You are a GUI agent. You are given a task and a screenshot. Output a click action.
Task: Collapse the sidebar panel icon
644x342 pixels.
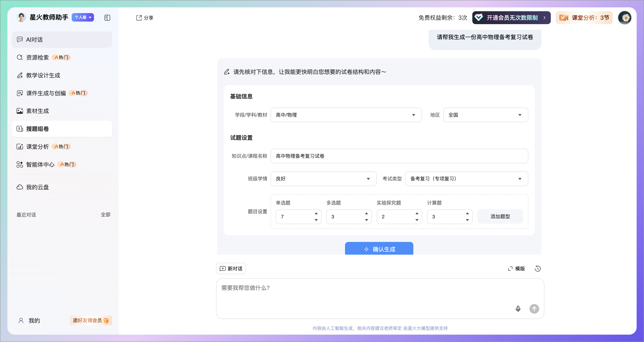(107, 18)
